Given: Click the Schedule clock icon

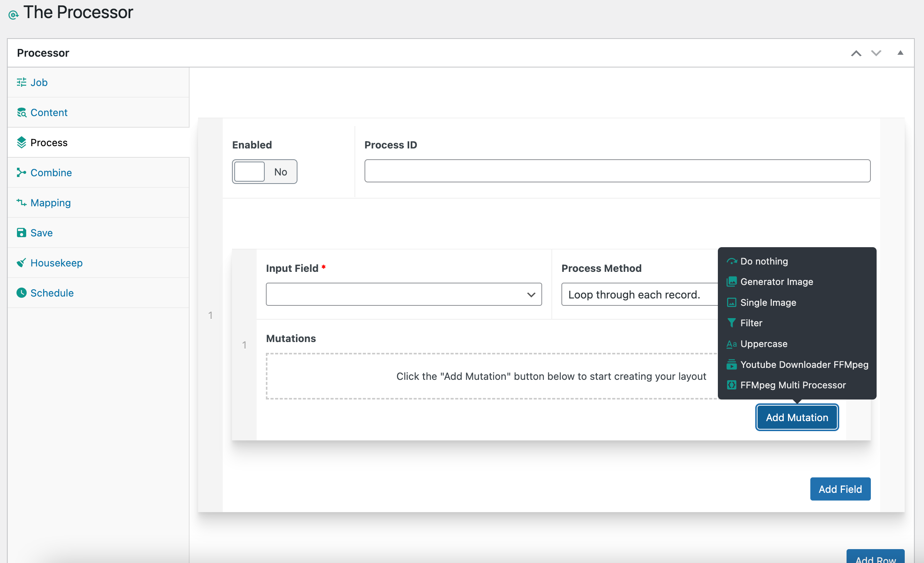Looking at the screenshot, I should coord(21,293).
